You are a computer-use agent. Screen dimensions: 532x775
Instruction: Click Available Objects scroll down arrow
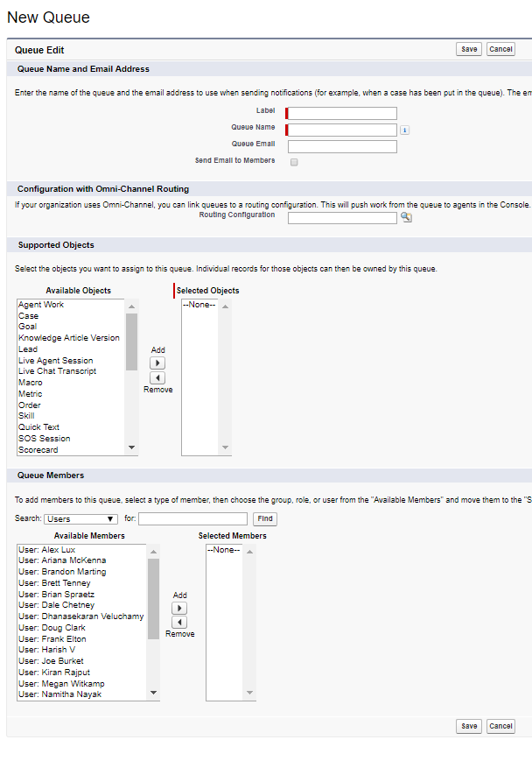click(x=131, y=447)
